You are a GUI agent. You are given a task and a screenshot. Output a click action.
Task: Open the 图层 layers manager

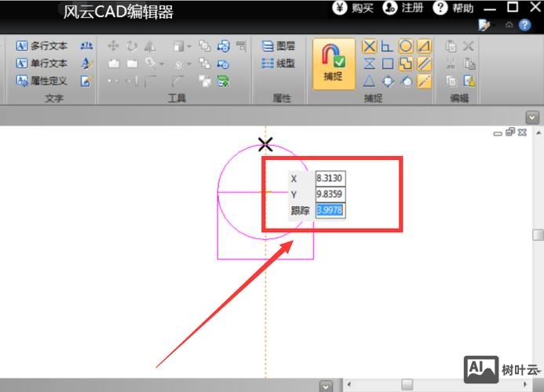[x=279, y=46]
